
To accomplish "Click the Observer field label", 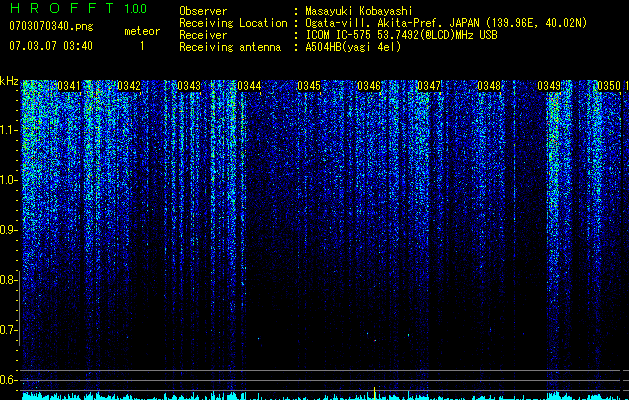I will pos(203,11).
